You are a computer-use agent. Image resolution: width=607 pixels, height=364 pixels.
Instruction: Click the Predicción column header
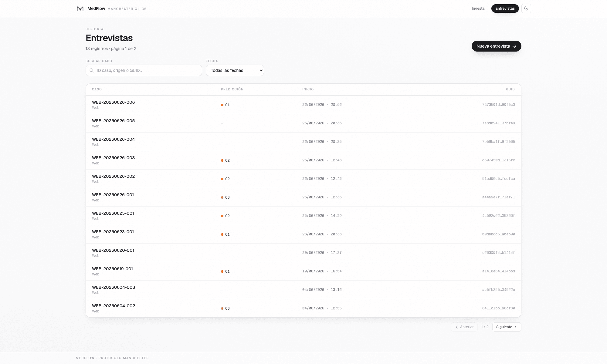pyautogui.click(x=232, y=89)
